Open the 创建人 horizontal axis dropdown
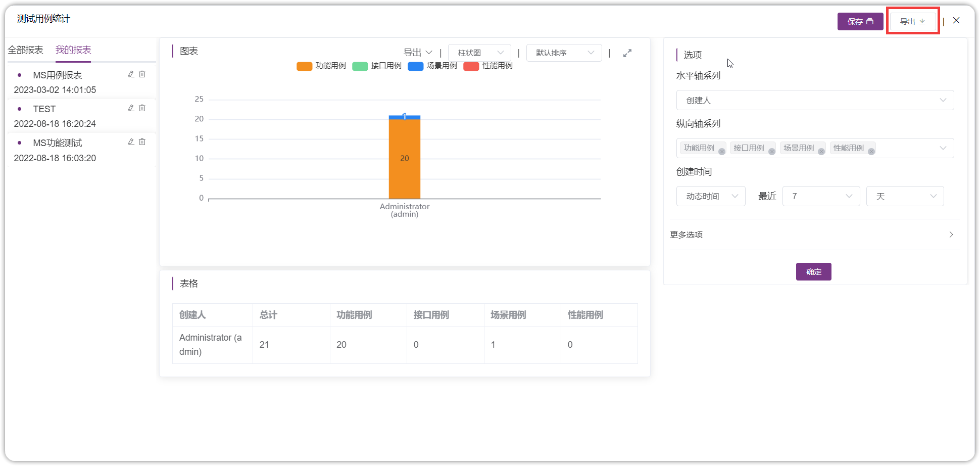This screenshot has width=980, height=466. click(x=815, y=100)
